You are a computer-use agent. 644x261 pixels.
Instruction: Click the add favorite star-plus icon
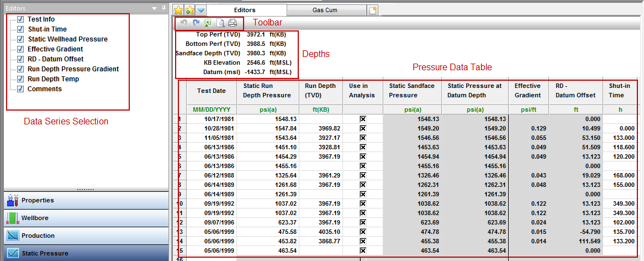click(x=189, y=10)
